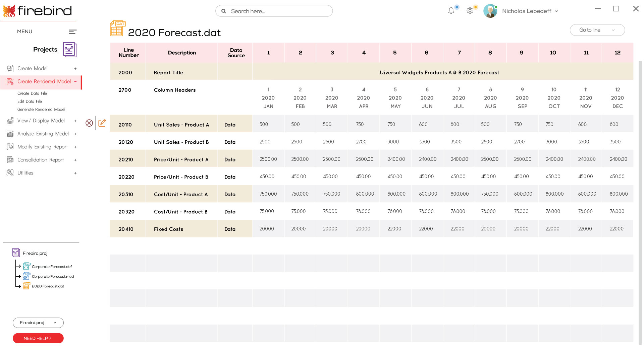Expand Consolidation Report plus sign
Screen dimensions: 644x348
pos(75,160)
